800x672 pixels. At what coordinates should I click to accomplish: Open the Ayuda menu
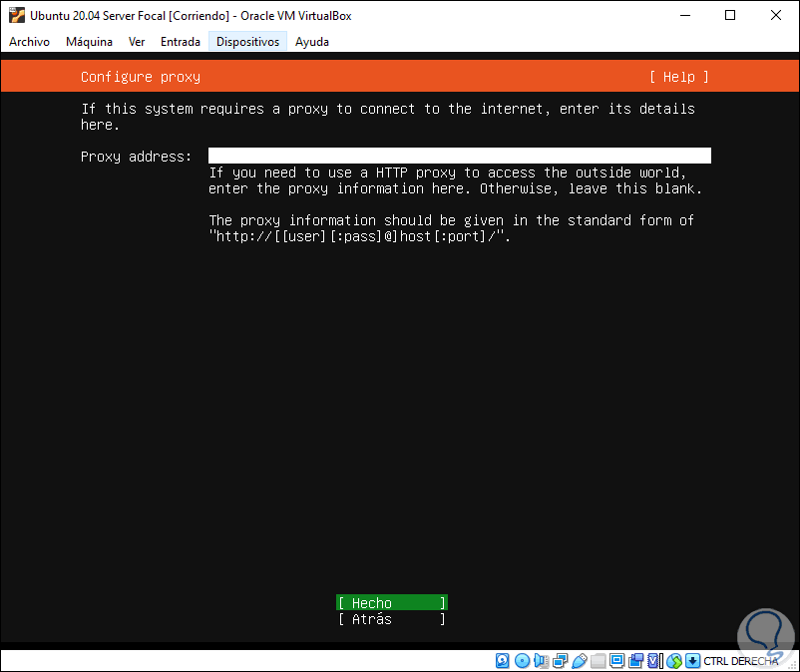pyautogui.click(x=312, y=42)
